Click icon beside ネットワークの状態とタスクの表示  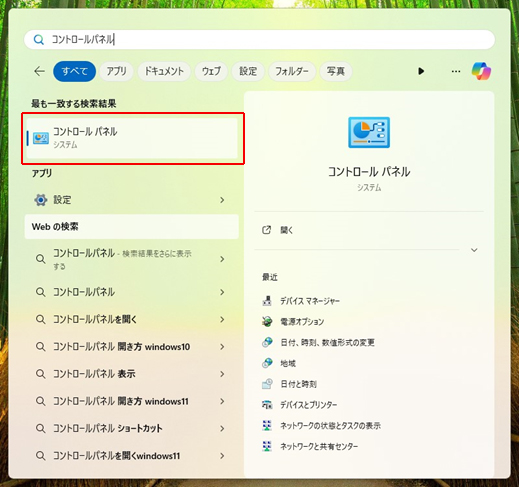(267, 425)
